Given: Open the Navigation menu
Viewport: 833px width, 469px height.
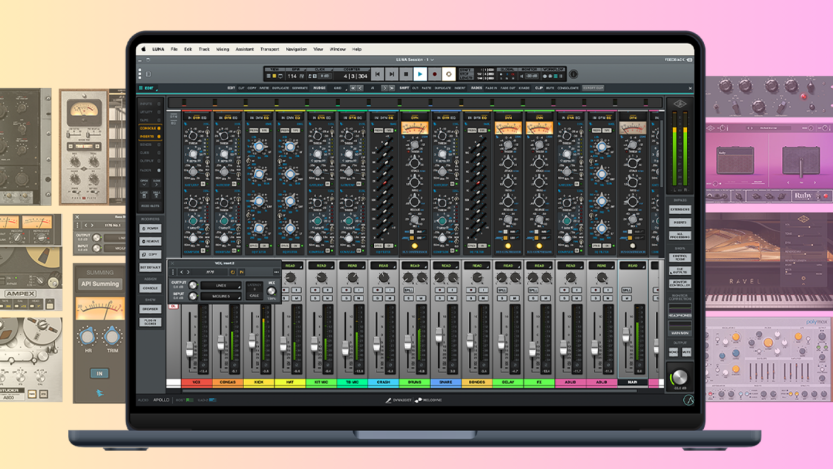Looking at the screenshot, I should [x=296, y=49].
